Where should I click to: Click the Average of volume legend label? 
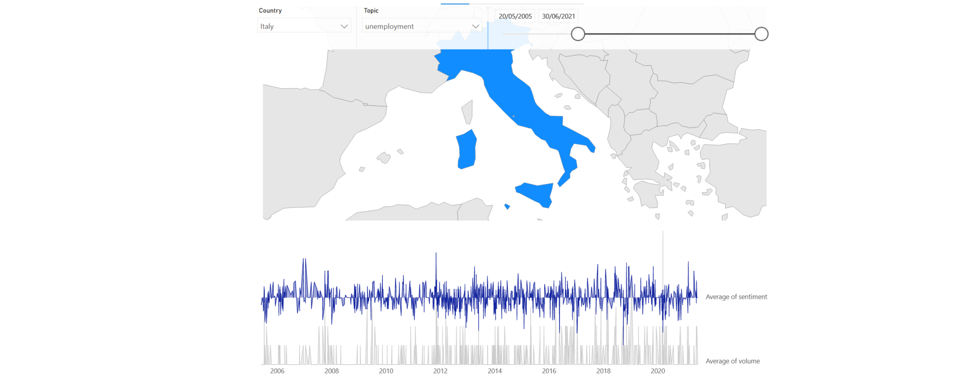click(732, 361)
